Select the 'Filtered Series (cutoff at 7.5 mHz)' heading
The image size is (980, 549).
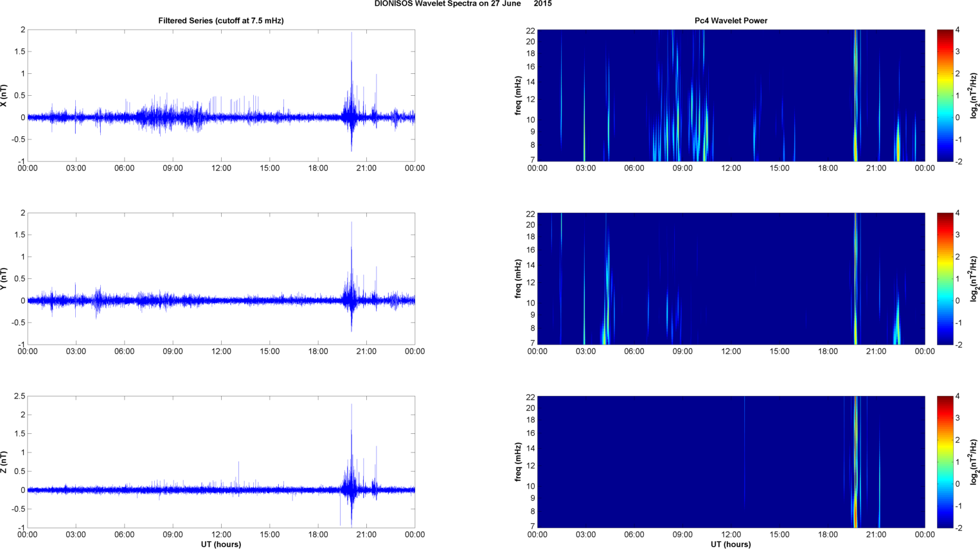(x=221, y=21)
